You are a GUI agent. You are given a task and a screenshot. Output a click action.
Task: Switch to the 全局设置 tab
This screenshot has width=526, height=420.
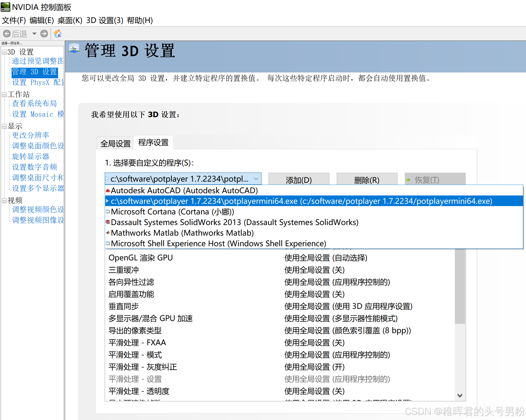tap(115, 143)
